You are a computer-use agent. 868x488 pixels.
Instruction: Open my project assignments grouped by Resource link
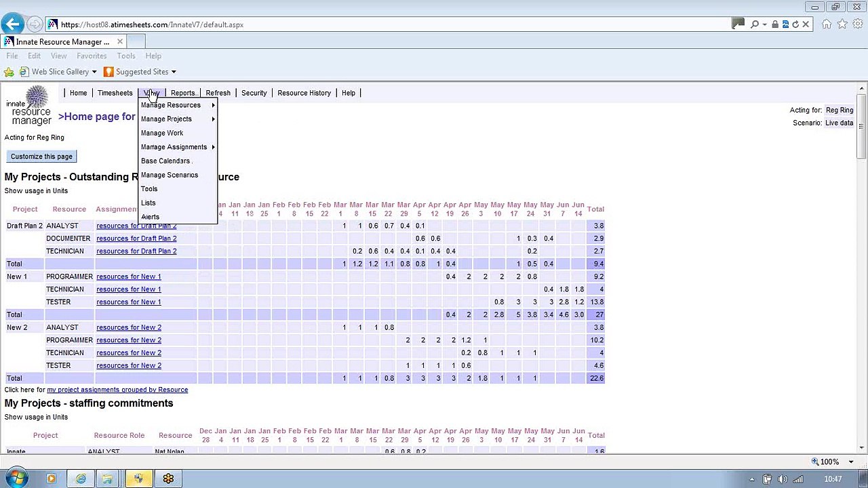117,390
